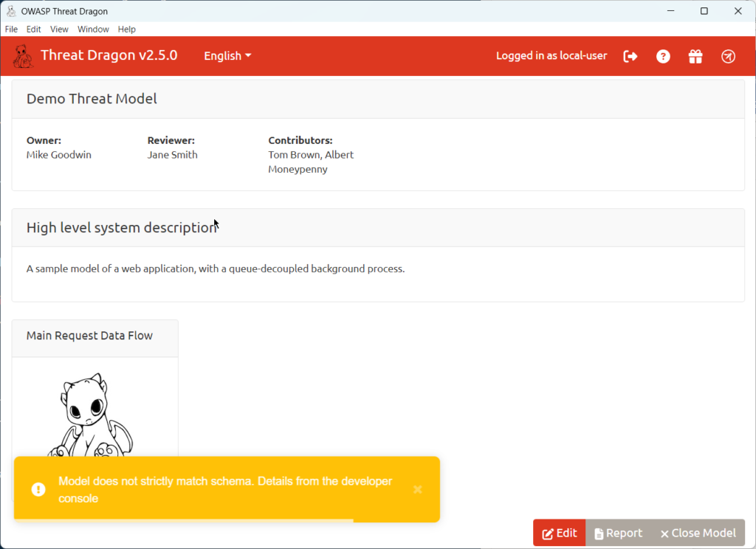The image size is (756, 549).
Task: Click the Close Model button
Action: 698,533
